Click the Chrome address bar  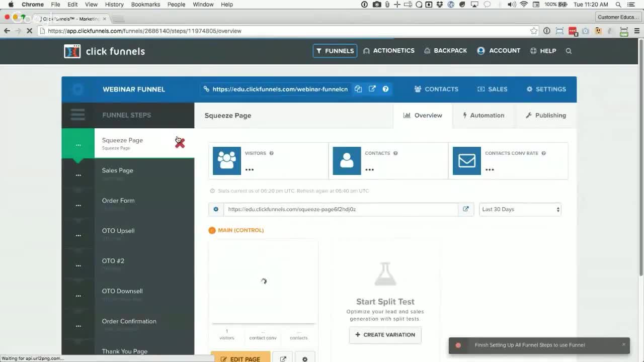(x=288, y=31)
